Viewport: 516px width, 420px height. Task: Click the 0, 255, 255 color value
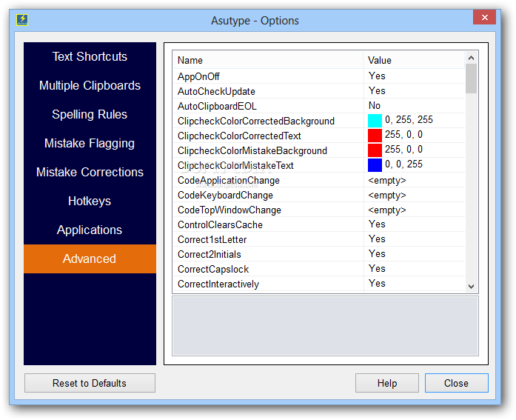coord(409,120)
